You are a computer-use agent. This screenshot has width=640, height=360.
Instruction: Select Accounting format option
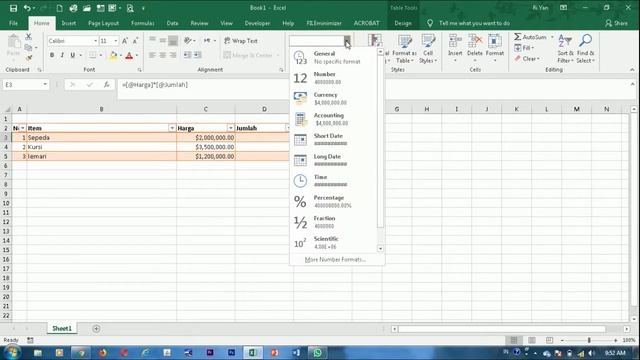click(x=333, y=119)
